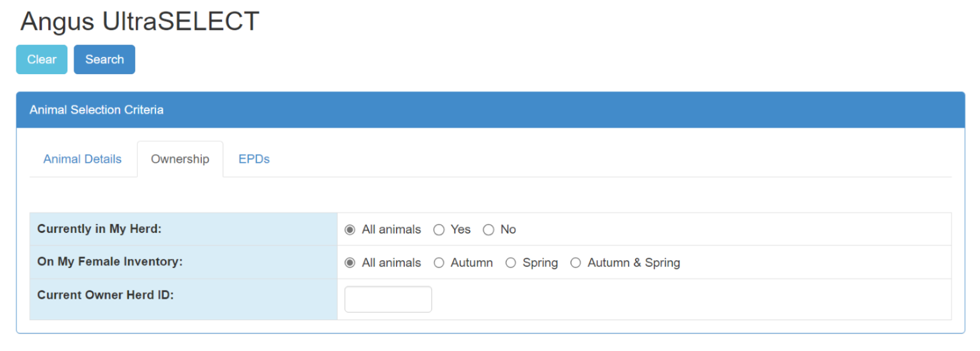Switch to the Animal Details tab

[x=82, y=159]
